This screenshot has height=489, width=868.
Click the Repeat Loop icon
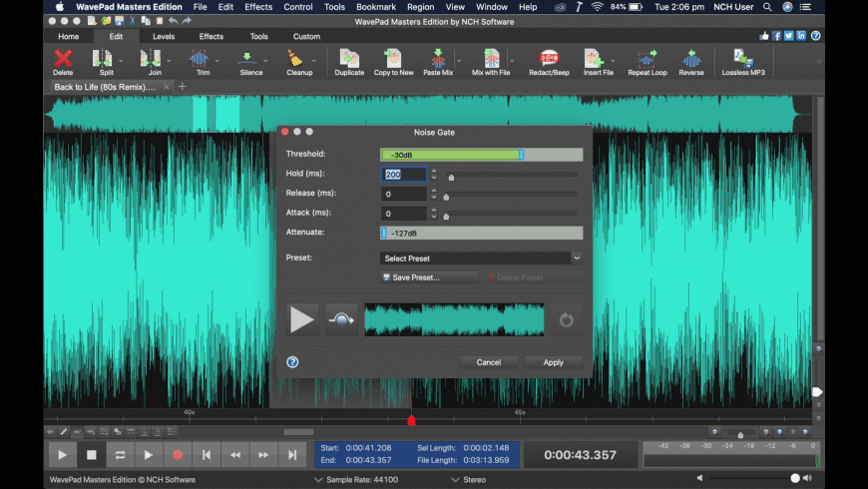tap(648, 62)
